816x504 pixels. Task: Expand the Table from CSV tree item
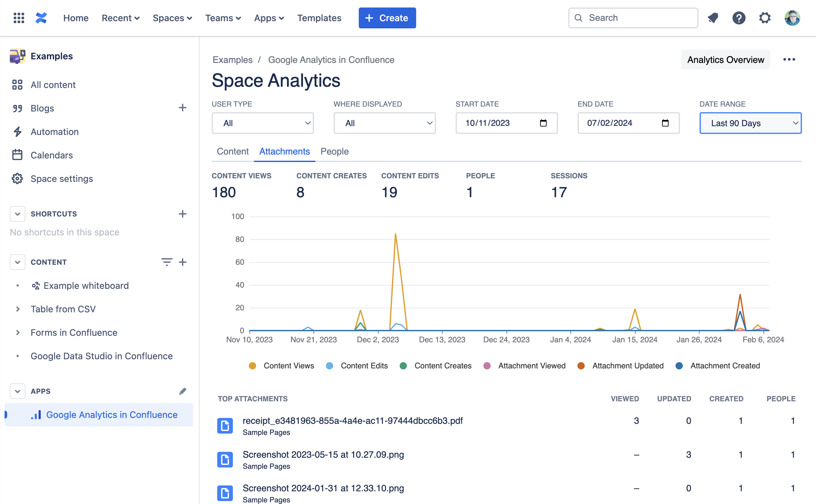coord(18,309)
